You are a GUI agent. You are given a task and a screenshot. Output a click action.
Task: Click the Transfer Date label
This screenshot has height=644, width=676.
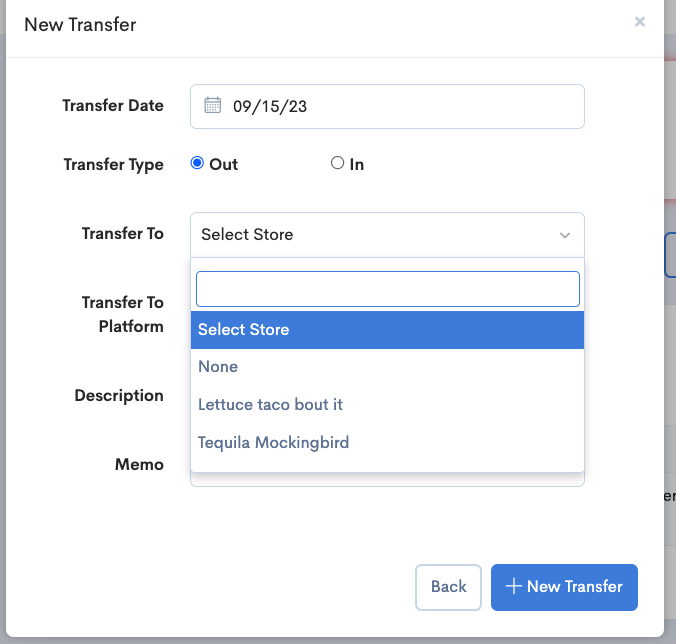pos(112,106)
